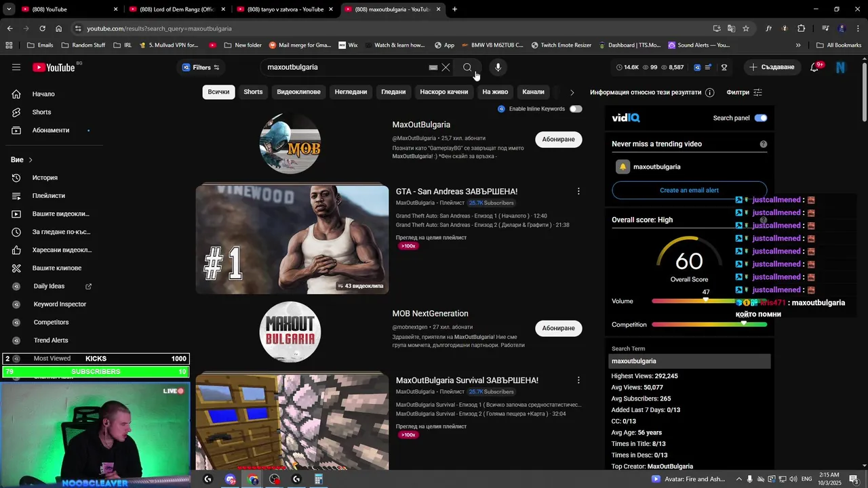The width and height of the screenshot is (868, 488).
Task: Open the vidIQ list icon in top bar
Action: point(709,67)
